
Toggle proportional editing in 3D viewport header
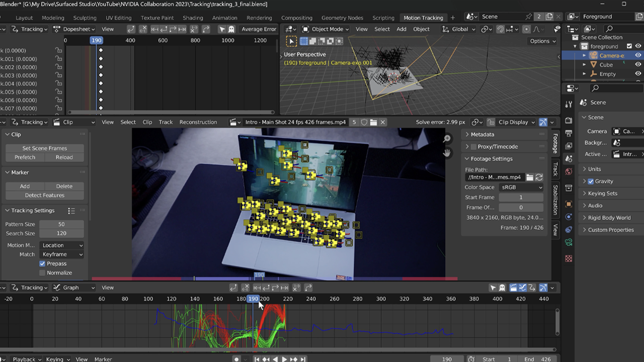(x=526, y=29)
